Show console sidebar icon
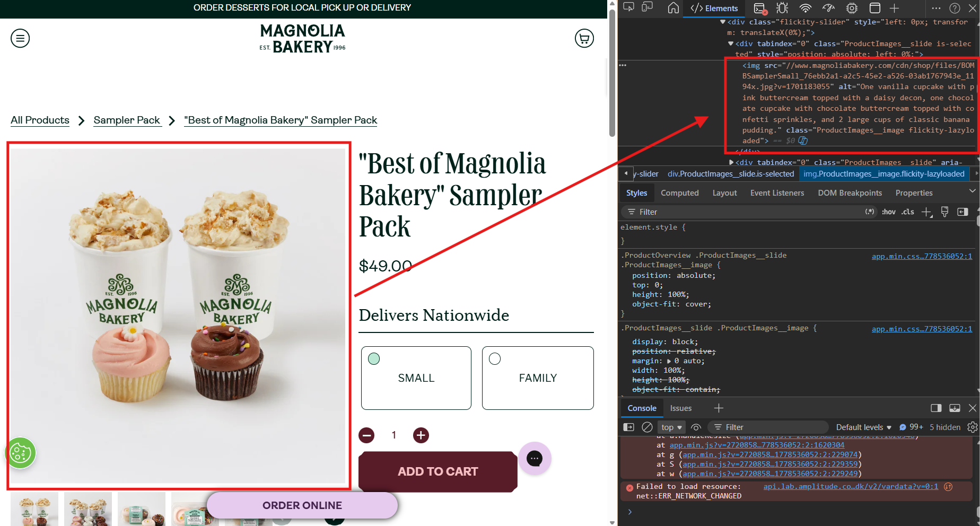The image size is (980, 526). [629, 427]
